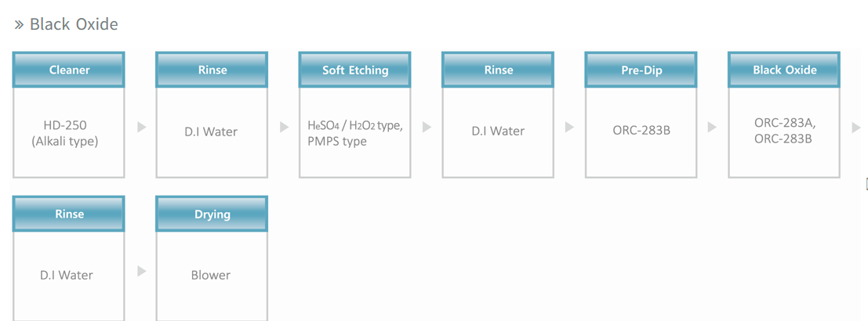Click the arrow before the Drying box
The height and width of the screenshot is (321, 868).
point(142,271)
